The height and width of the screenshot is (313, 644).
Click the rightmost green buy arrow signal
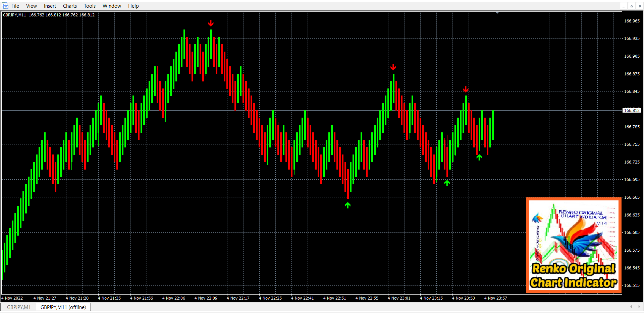(479, 157)
